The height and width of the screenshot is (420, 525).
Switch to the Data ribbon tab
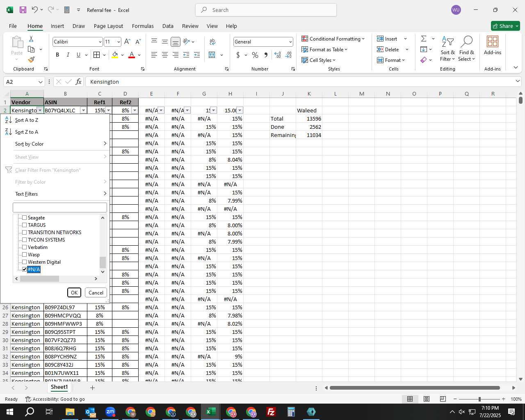[x=168, y=26]
